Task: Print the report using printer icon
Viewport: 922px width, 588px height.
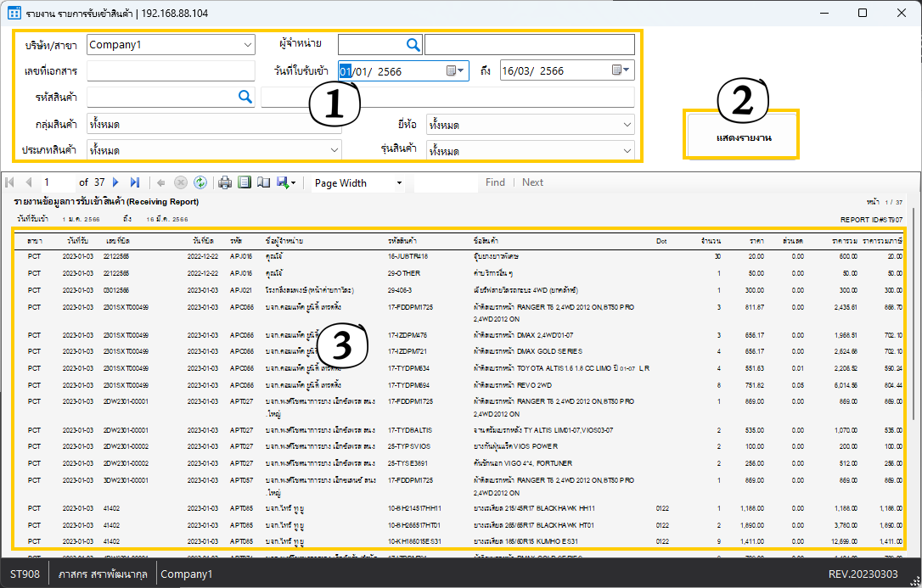Action: click(x=225, y=182)
